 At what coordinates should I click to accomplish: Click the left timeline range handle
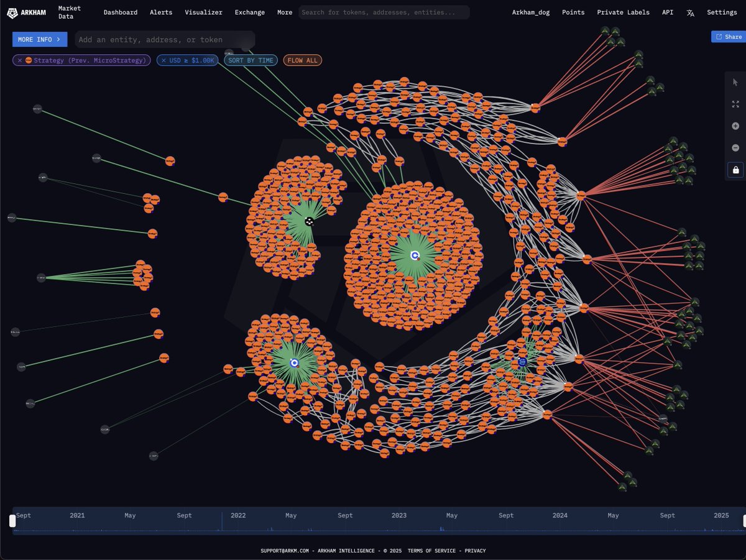click(x=12, y=521)
